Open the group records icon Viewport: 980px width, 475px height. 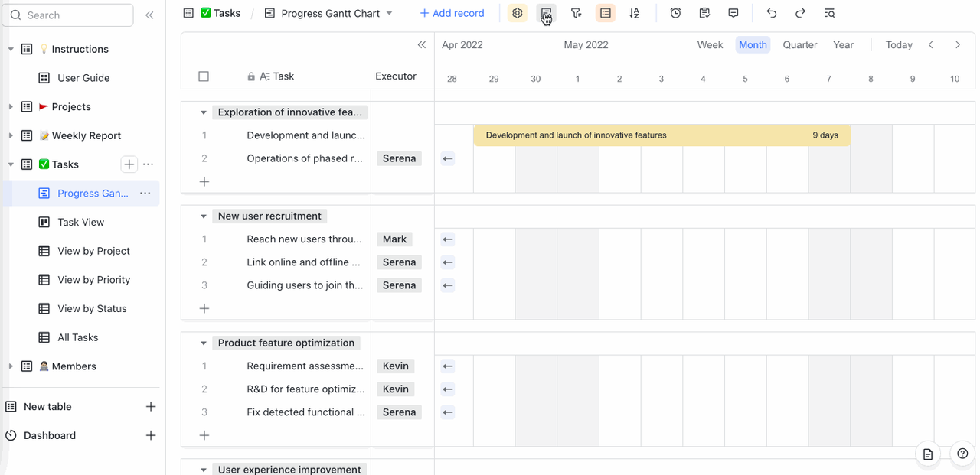(606, 13)
